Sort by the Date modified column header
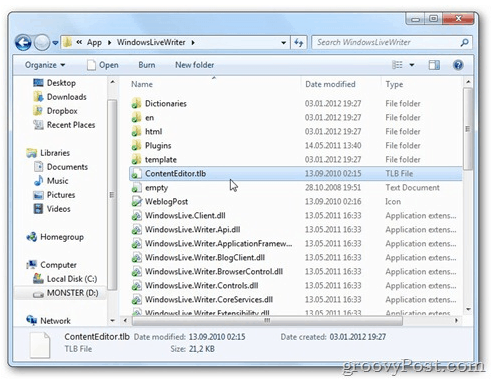 [x=330, y=84]
